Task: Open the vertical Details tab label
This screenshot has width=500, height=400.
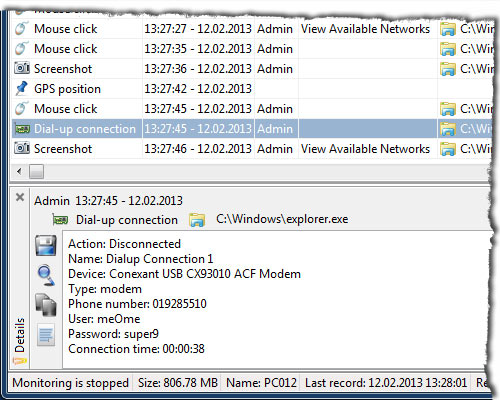Action: (20, 335)
